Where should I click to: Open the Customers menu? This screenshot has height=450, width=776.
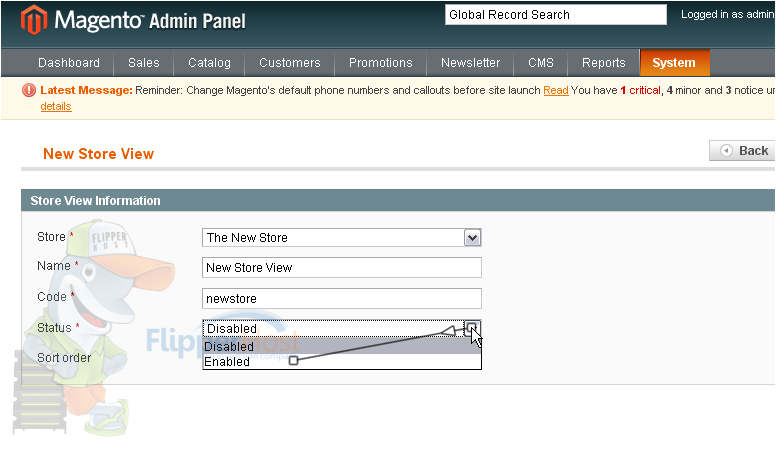[290, 63]
